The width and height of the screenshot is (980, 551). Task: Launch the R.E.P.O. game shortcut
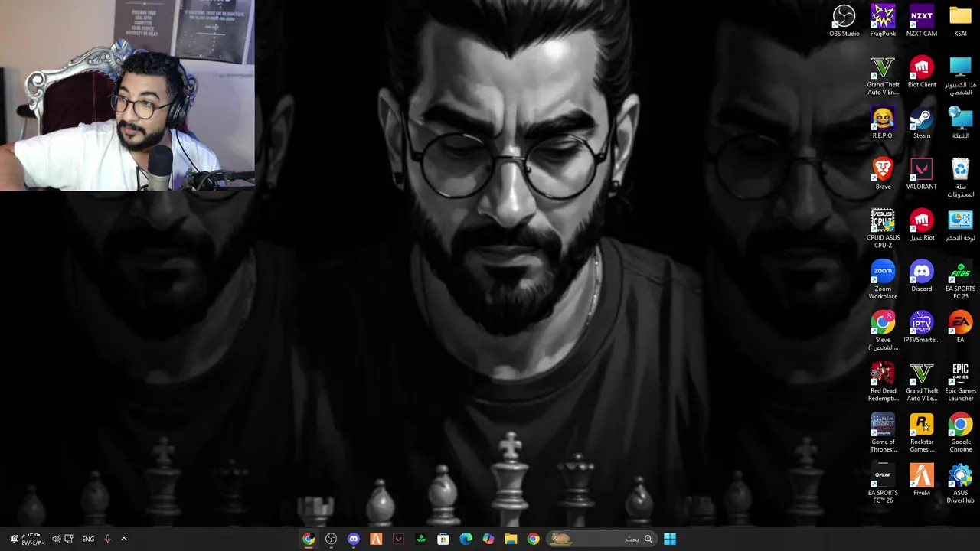(883, 123)
